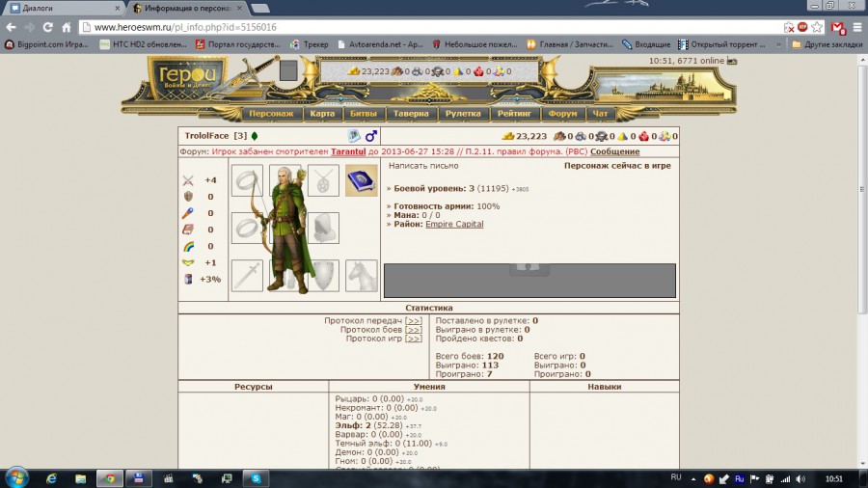The image size is (868, 488).
Task: Open Протокол боев arrow link
Action: tap(413, 330)
